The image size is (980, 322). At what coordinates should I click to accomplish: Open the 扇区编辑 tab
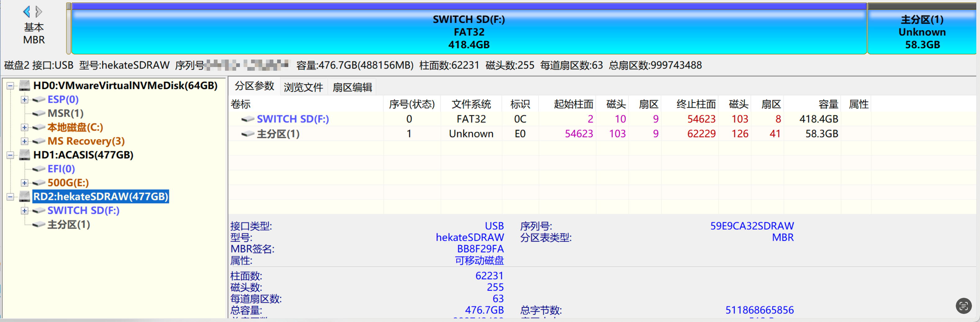tap(352, 87)
